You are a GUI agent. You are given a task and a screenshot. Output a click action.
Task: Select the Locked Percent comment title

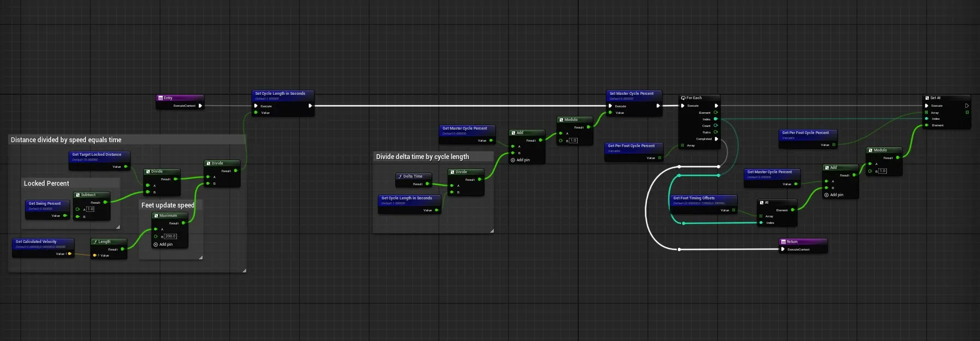tap(46, 184)
